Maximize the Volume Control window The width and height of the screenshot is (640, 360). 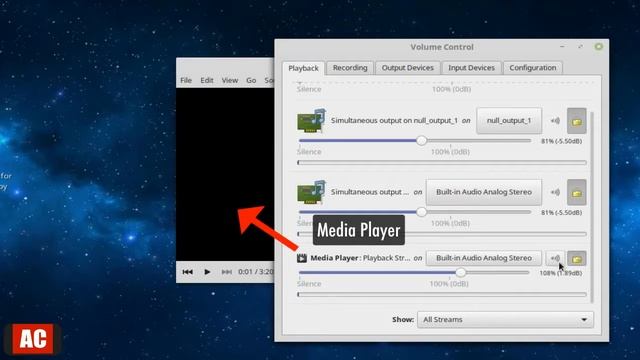pyautogui.click(x=580, y=47)
